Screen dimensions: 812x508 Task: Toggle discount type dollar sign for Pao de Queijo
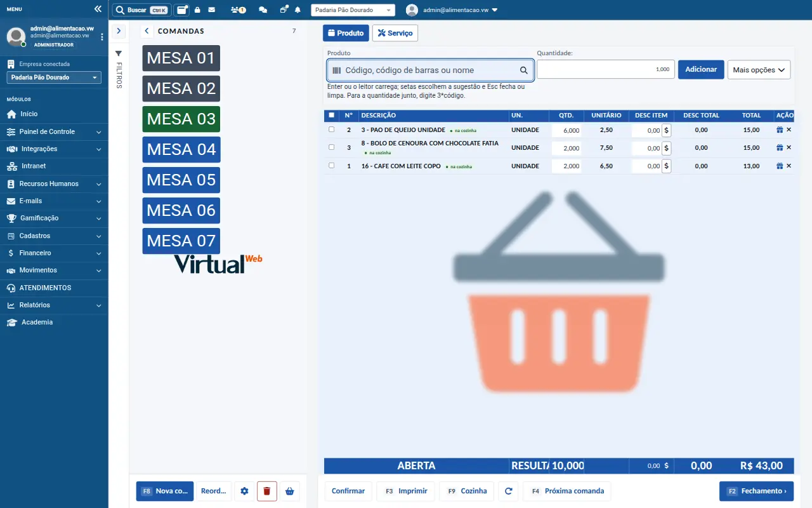pos(667,130)
